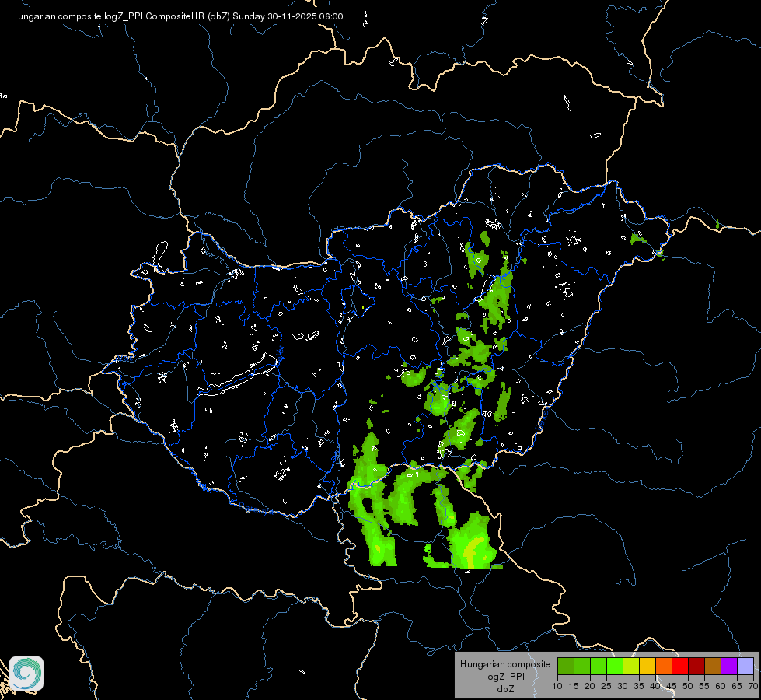This screenshot has height=700, width=761.
Task: Click the legend scale value '40'
Action: (655, 687)
